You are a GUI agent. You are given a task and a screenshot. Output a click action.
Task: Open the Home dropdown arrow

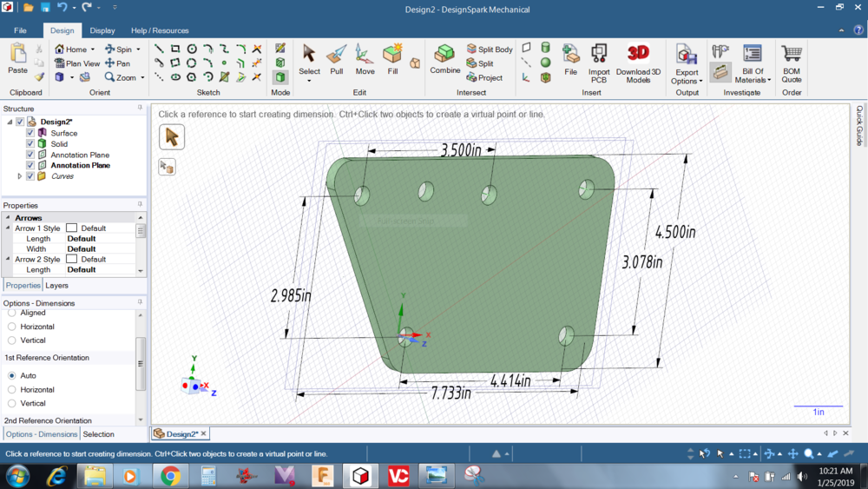(93, 50)
